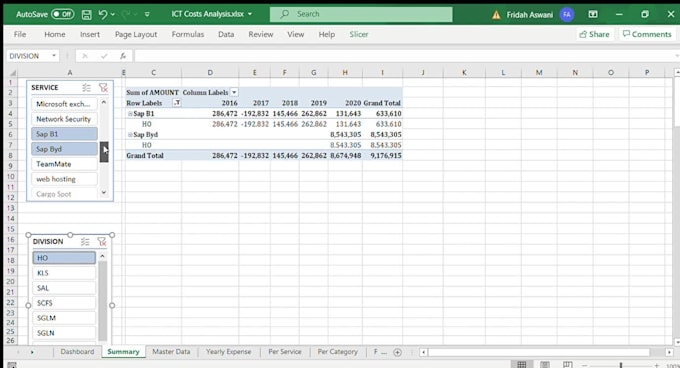Open the Column Labels filter dropdown

pyautogui.click(x=234, y=92)
